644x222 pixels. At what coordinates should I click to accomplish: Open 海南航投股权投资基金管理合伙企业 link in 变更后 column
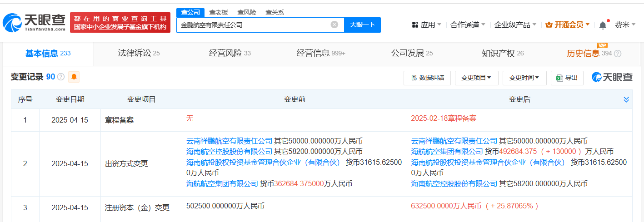(x=488, y=163)
